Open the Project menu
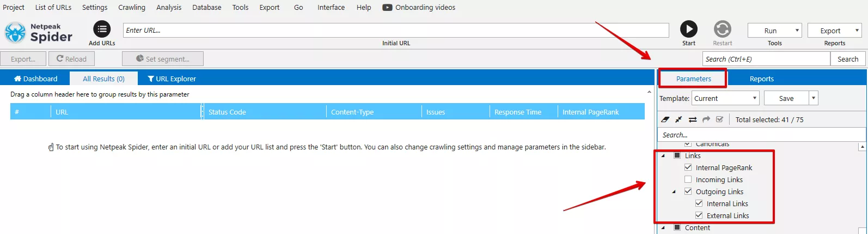868x234 pixels. click(x=14, y=7)
